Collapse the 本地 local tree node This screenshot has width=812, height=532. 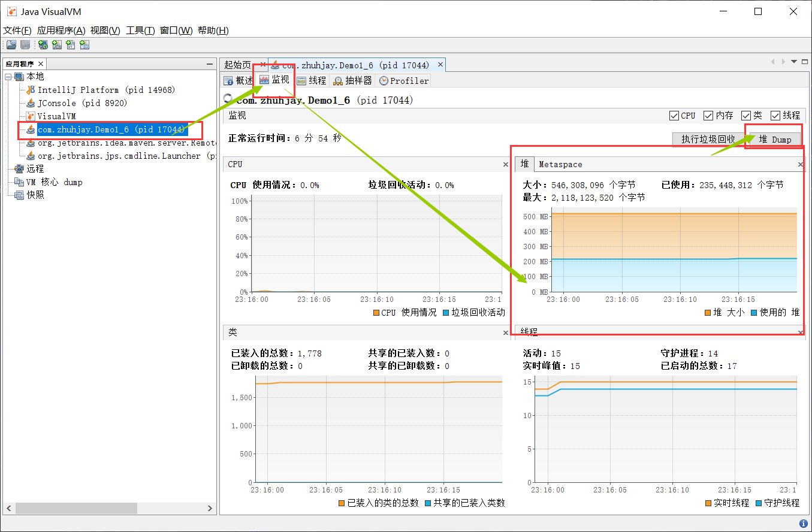point(8,77)
